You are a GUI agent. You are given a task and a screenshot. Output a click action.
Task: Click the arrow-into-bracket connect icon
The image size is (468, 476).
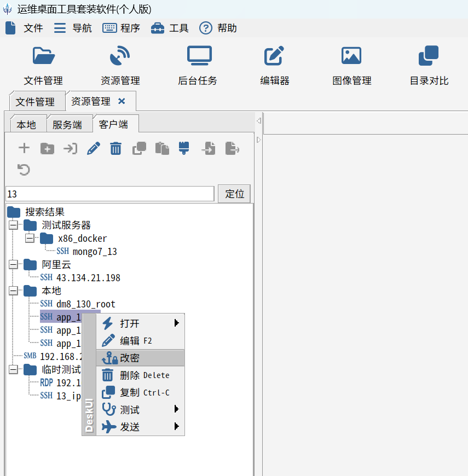click(x=71, y=149)
